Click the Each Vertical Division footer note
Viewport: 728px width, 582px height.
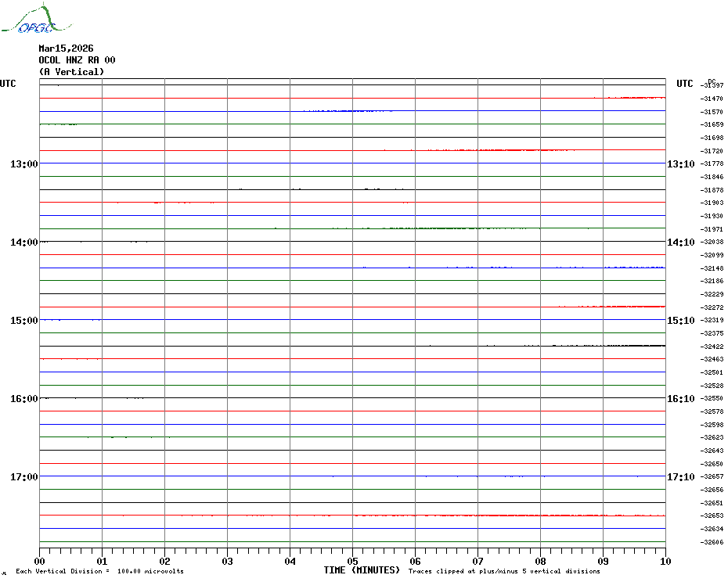99,571
